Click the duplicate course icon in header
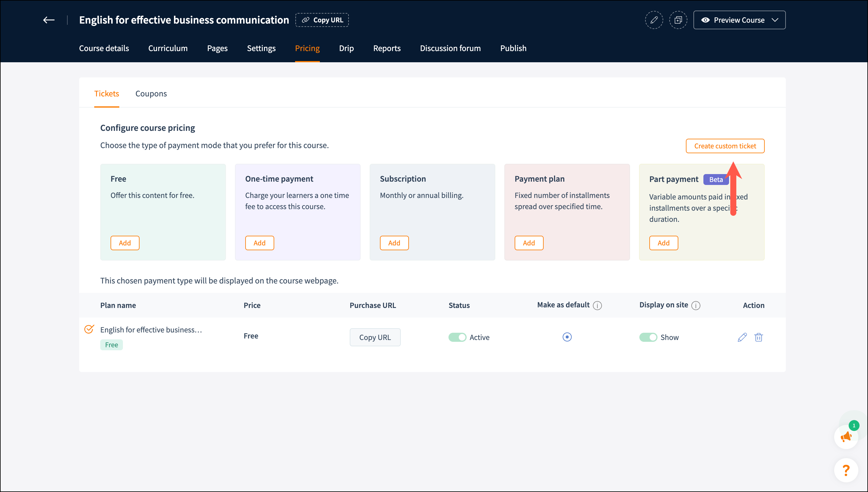Viewport: 868px width, 492px height. tap(678, 20)
